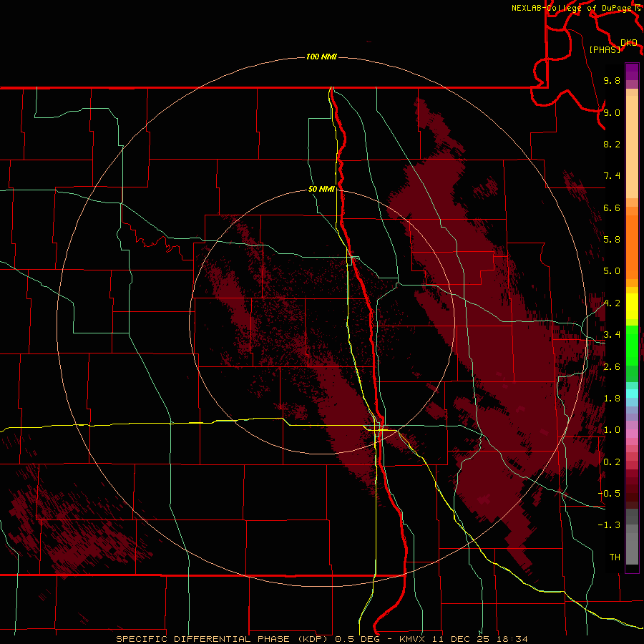This screenshot has width=644, height=644.
Task: Click the "11 DEC 25" date in the caption
Action: pos(461,639)
